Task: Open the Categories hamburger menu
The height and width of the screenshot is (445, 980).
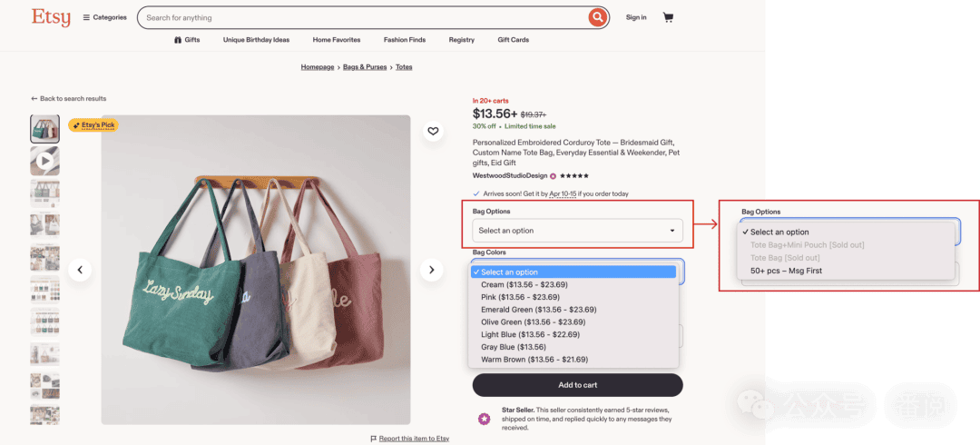Action: (x=105, y=17)
